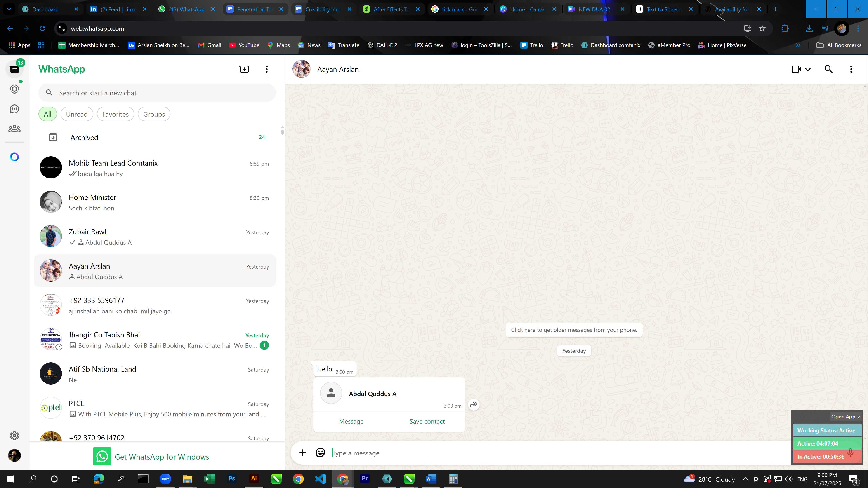The width and height of the screenshot is (868, 488).
Task: Open the PTCL chat
Action: 155,408
